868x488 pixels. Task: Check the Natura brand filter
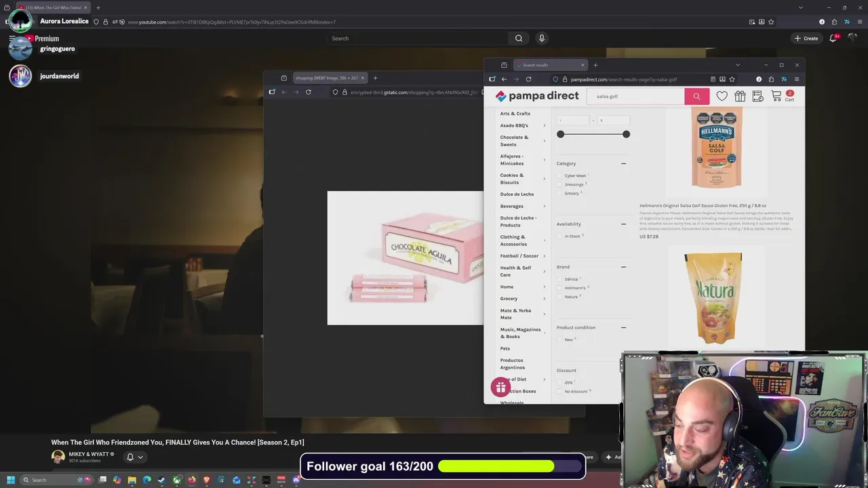(x=560, y=296)
